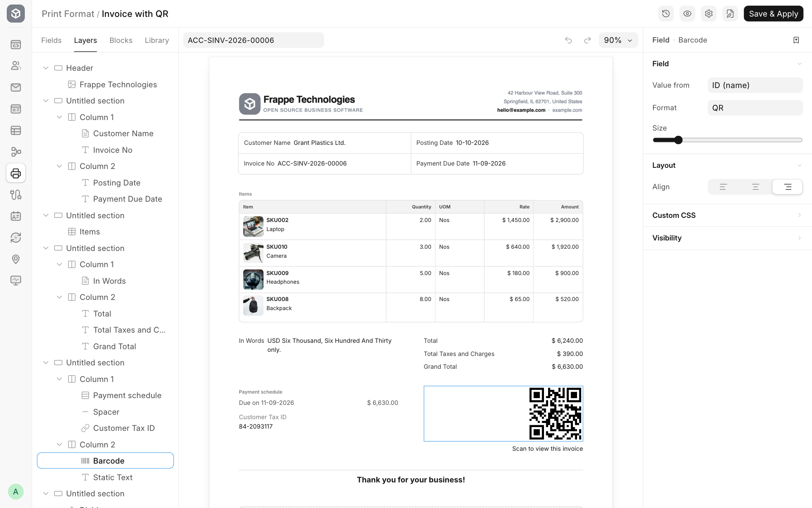Viewport: 812px width, 508px height.
Task: Select the printer sidebar icon
Action: [16, 173]
